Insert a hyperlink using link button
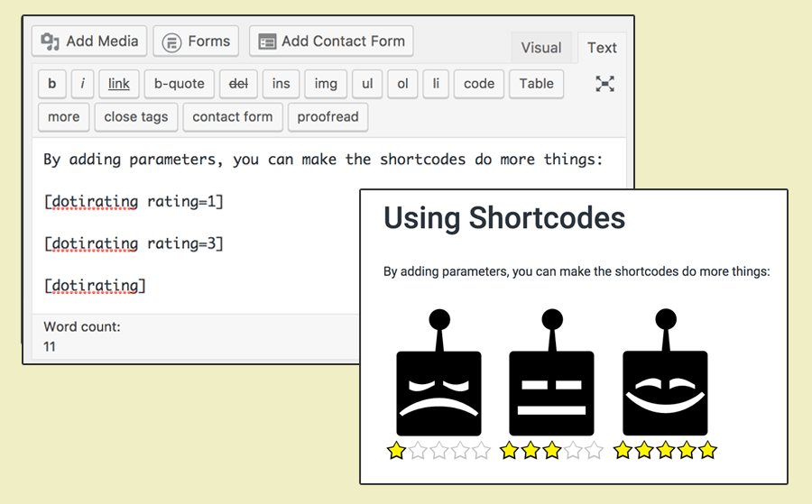The image size is (812, 504). (118, 84)
